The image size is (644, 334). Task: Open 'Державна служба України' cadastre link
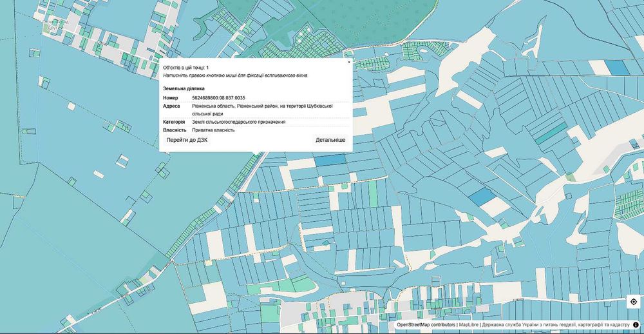(x=556, y=324)
